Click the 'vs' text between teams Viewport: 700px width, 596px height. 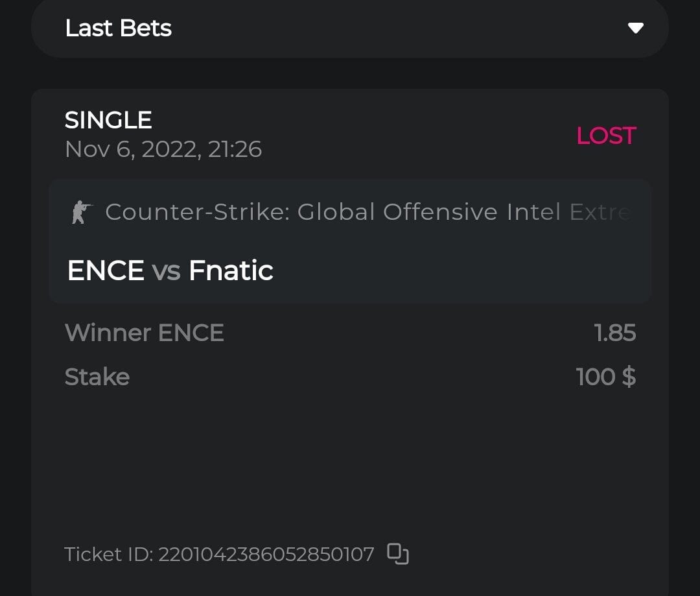point(166,271)
